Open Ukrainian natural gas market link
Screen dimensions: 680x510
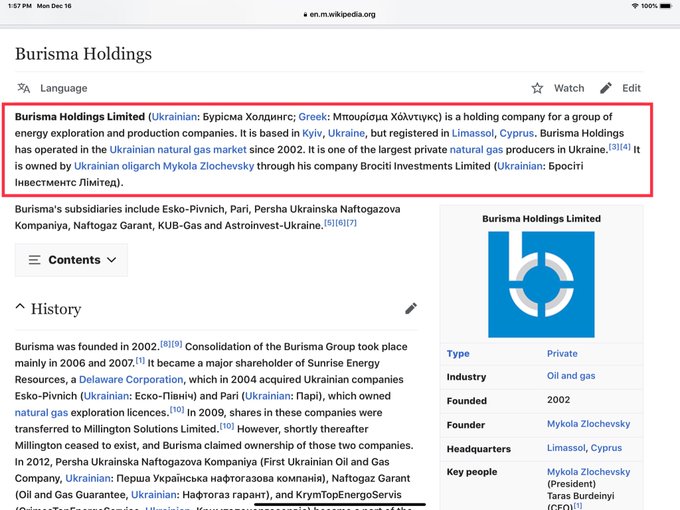pyautogui.click(x=178, y=150)
